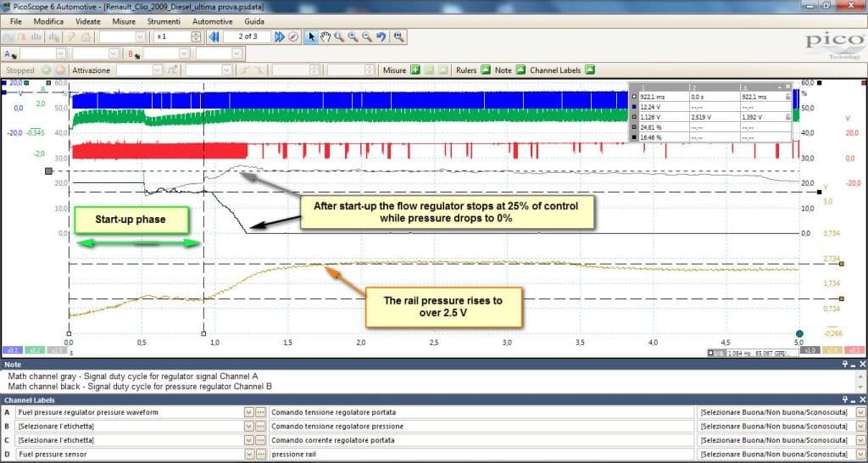Undo the last zoom
This screenshot has width=868, height=463.
pyautogui.click(x=381, y=37)
